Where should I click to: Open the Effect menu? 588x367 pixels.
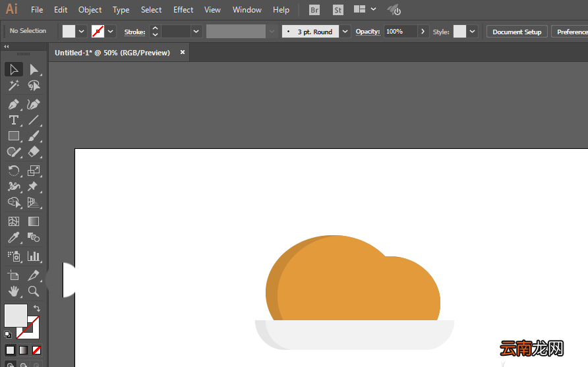pos(183,10)
